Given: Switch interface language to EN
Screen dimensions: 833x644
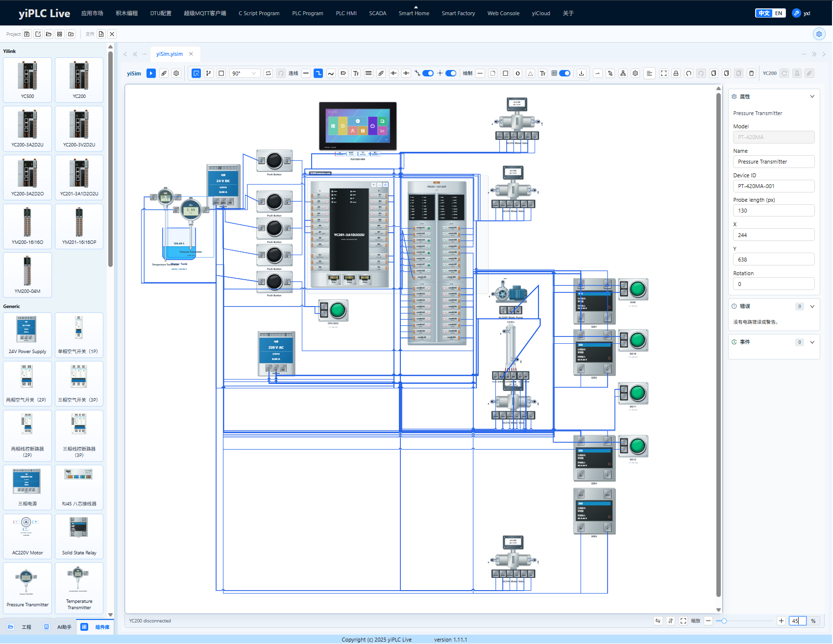Looking at the screenshot, I should tap(778, 13).
